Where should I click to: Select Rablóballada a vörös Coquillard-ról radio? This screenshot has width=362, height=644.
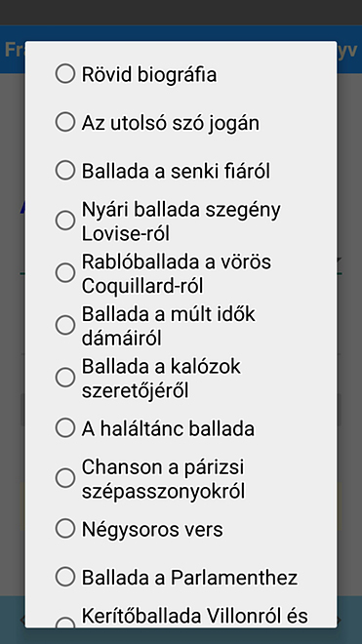(65, 273)
